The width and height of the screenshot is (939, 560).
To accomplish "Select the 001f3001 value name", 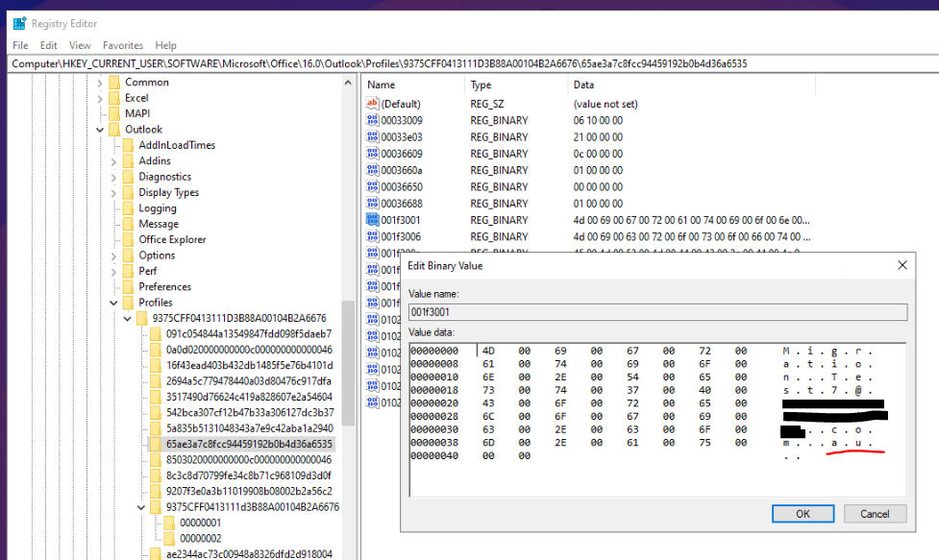I will pos(401,220).
